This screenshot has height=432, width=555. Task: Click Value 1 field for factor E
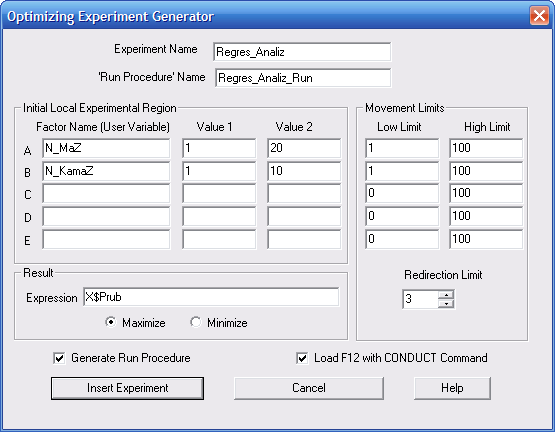(x=219, y=239)
